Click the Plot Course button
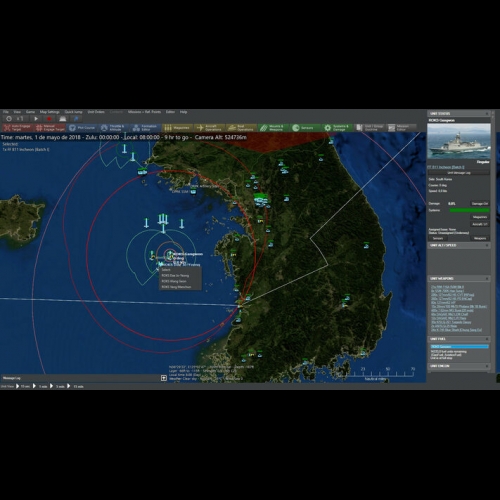 click(82, 128)
